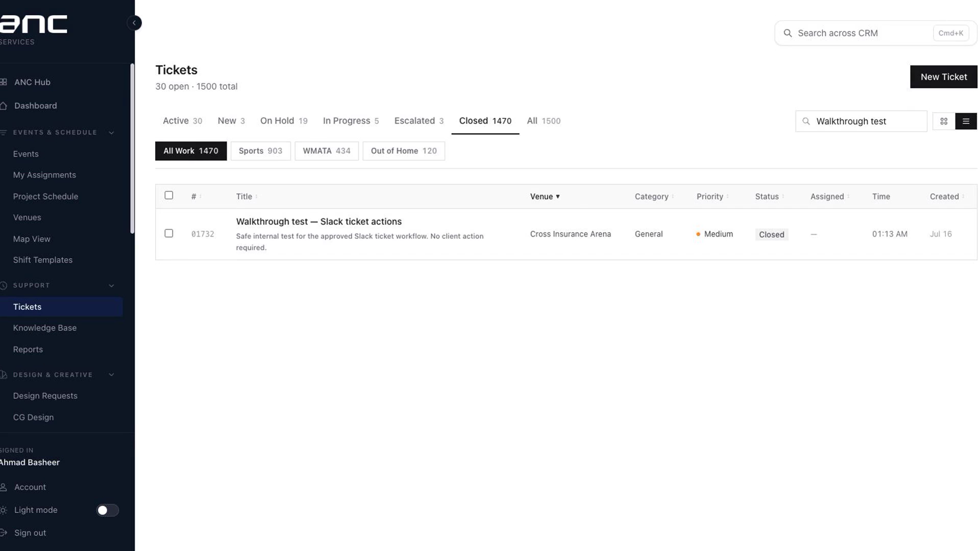Open Design Requests

(x=45, y=396)
